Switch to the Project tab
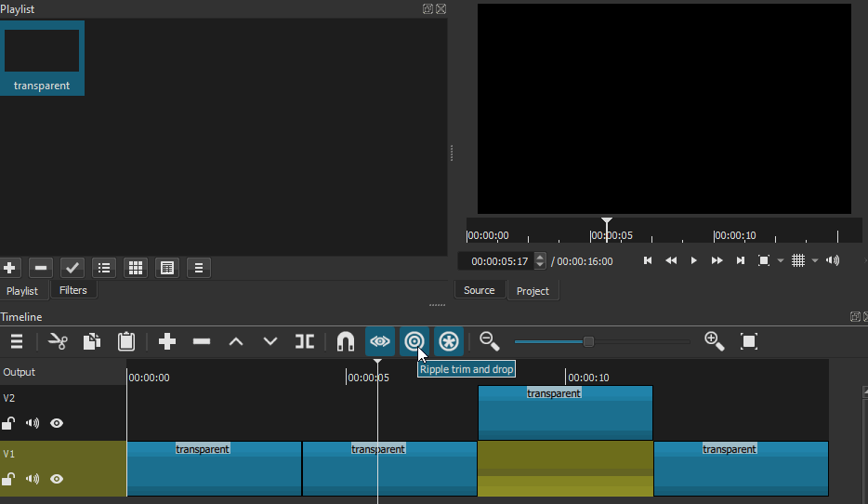Viewport: 868px width, 504px height. click(533, 291)
